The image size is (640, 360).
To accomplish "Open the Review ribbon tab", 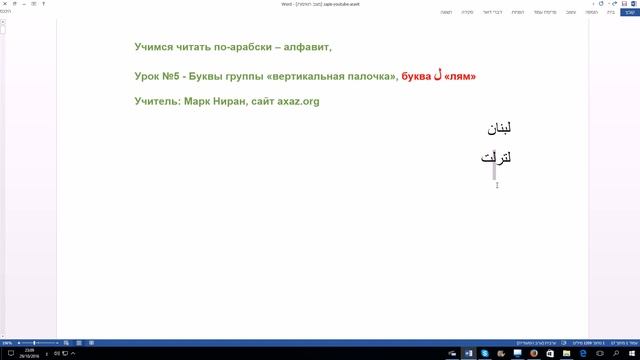I will point(467,12).
